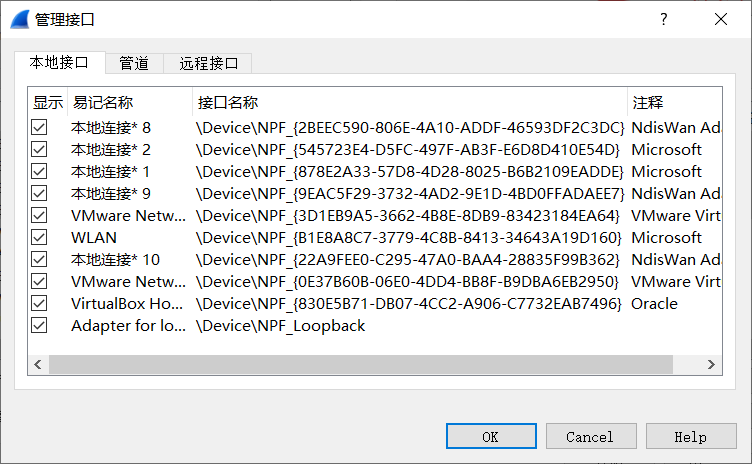752x464 pixels.
Task: Disable display of the WLAN interface
Action: point(39,238)
